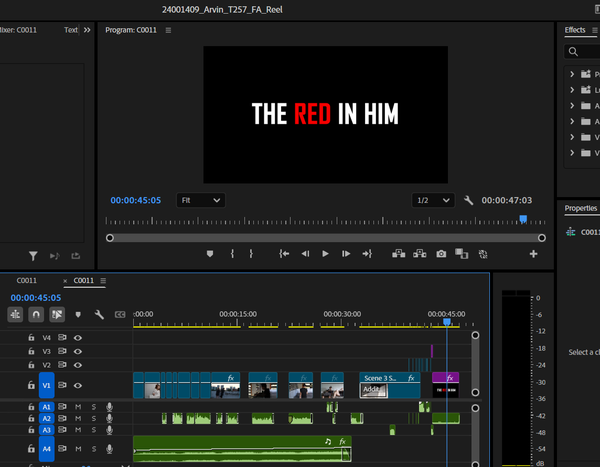600x467 pixels.
Task: Click the Effects panel search field
Action: coord(588,51)
